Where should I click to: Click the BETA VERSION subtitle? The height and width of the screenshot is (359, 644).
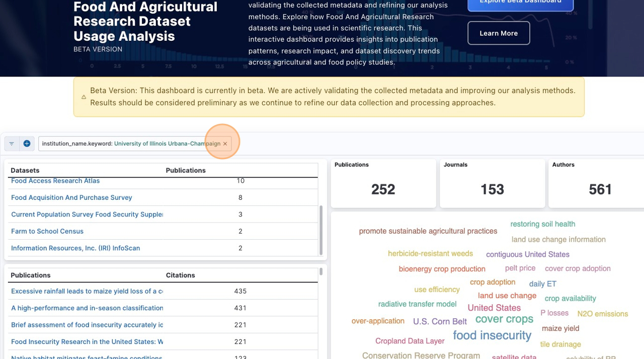click(98, 49)
